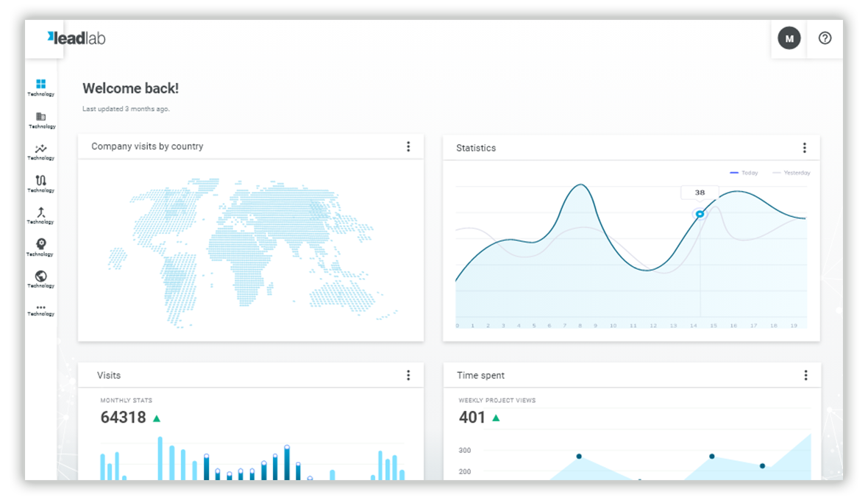Click the ellipsis icon at sidebar bottom
Image resolution: width=868 pixels, height=500 pixels.
coord(40,307)
